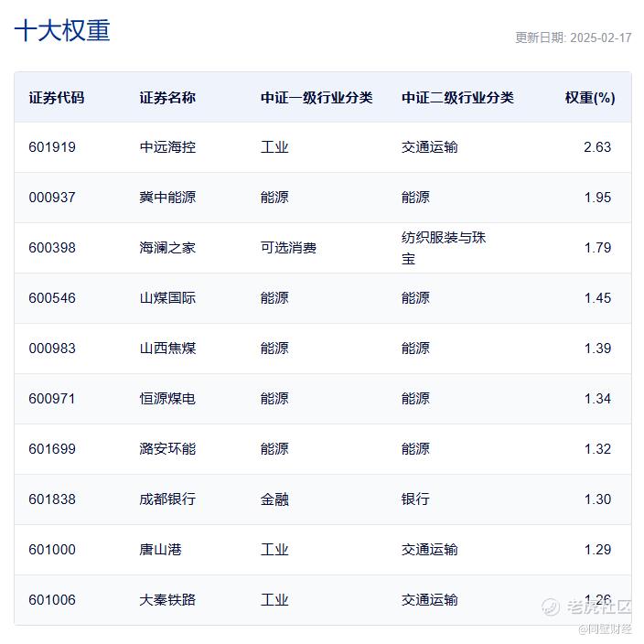Click 工业 in the 大秦铁路 row
Screen dimensions: 644x644
pyautogui.click(x=274, y=600)
